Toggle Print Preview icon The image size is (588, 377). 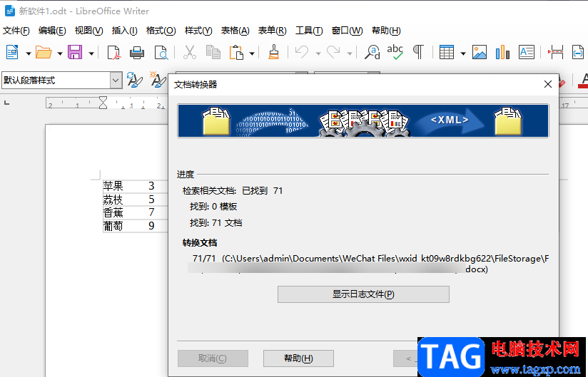(161, 53)
